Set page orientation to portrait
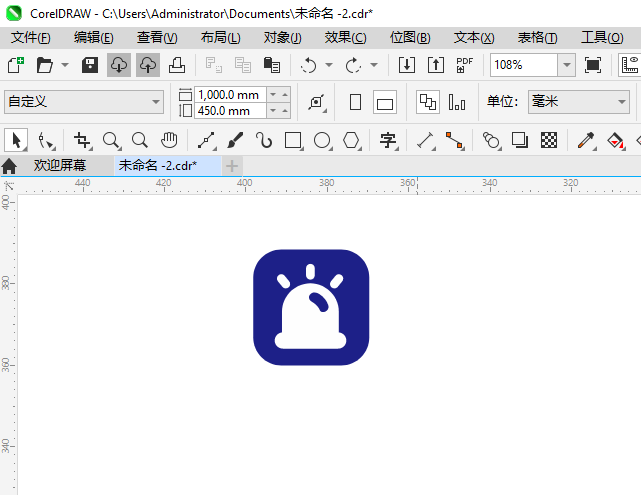 pyautogui.click(x=355, y=102)
